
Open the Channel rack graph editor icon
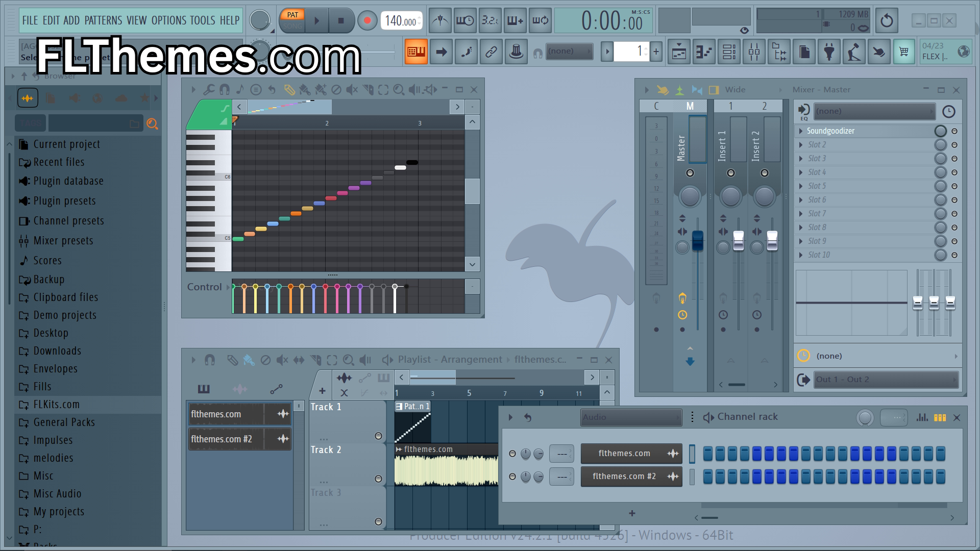[x=922, y=417]
